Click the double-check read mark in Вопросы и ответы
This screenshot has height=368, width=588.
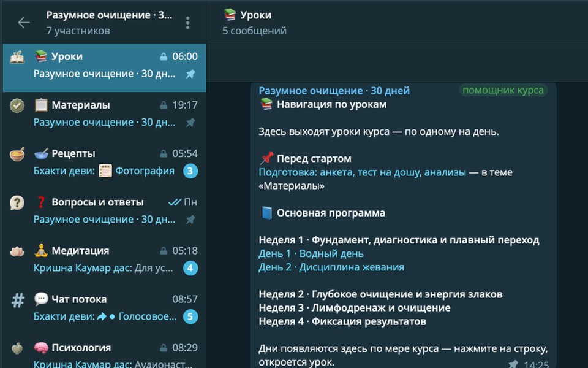coord(175,202)
